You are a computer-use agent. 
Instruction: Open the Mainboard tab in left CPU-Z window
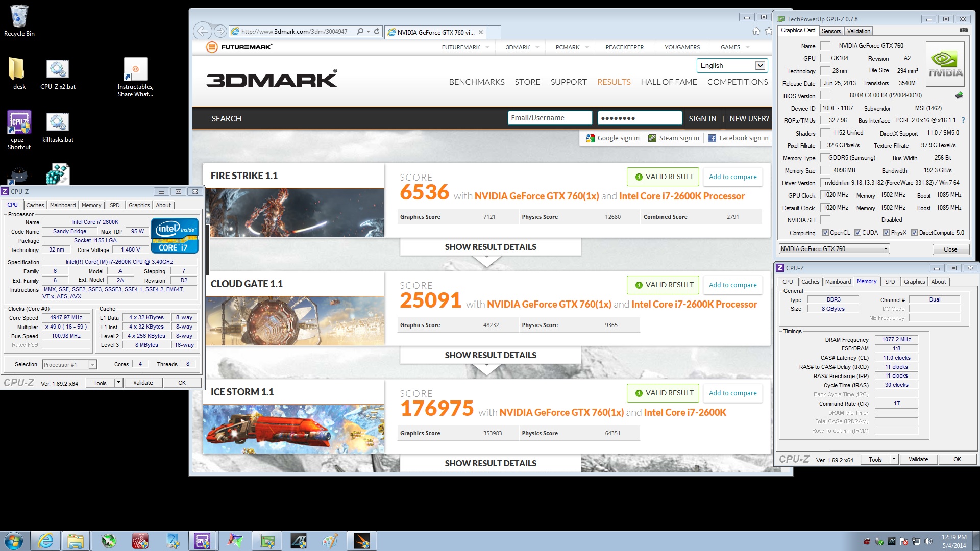click(63, 205)
